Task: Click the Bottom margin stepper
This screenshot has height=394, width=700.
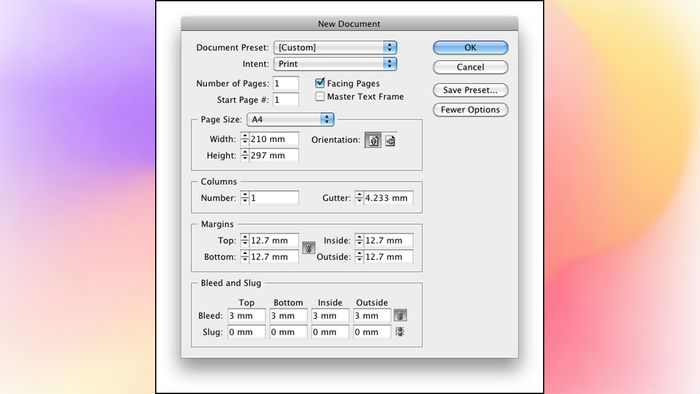Action: [x=245, y=257]
